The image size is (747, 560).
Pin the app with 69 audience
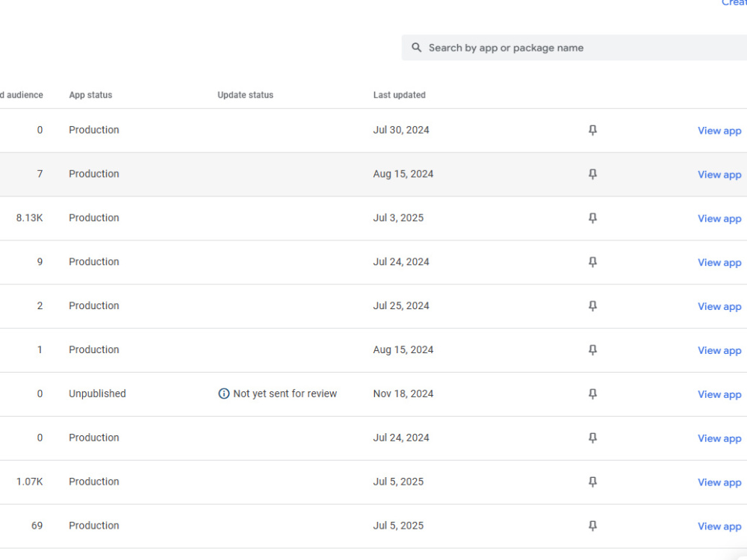[x=592, y=526]
